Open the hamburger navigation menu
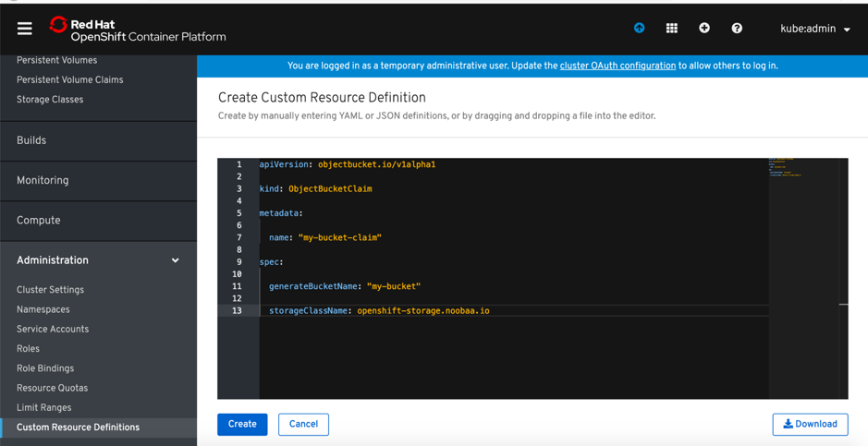868x446 pixels. pos(24,29)
